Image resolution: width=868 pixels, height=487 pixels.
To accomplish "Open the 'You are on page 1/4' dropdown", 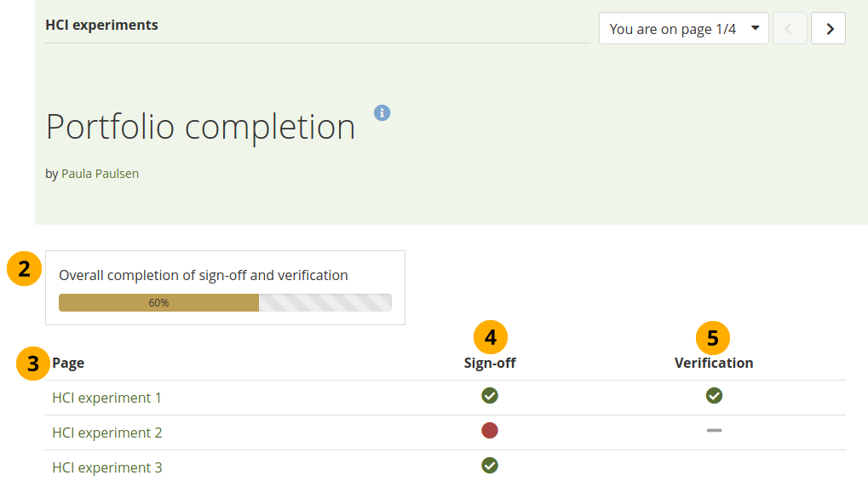I will coord(683,28).
